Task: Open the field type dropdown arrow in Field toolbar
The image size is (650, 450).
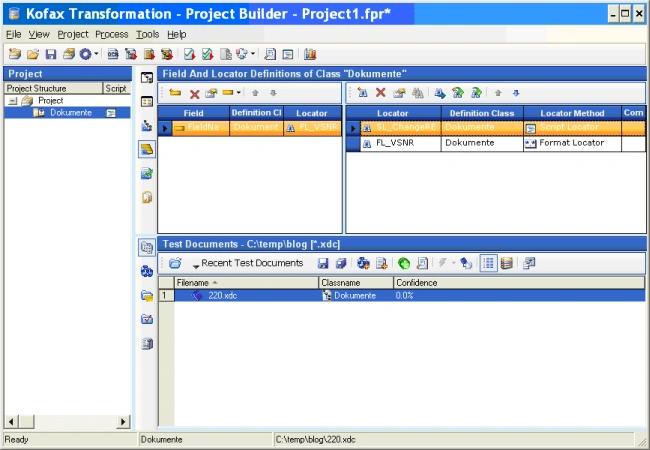Action: point(239,93)
